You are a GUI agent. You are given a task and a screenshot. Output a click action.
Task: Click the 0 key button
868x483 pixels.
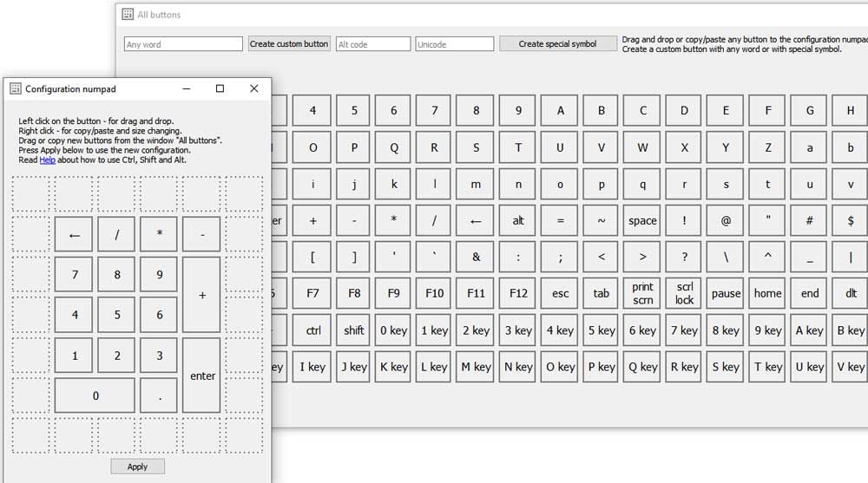point(393,330)
